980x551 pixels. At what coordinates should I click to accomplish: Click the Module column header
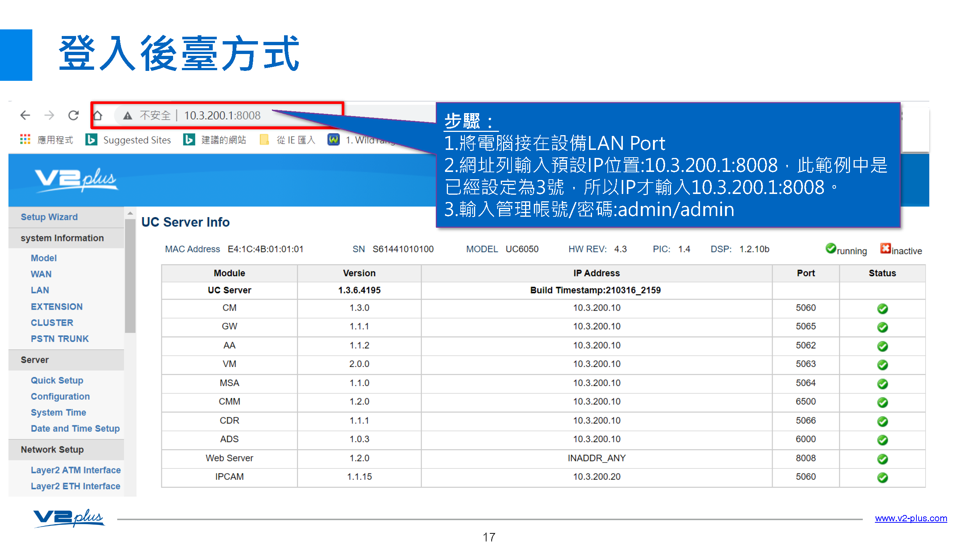pyautogui.click(x=229, y=273)
